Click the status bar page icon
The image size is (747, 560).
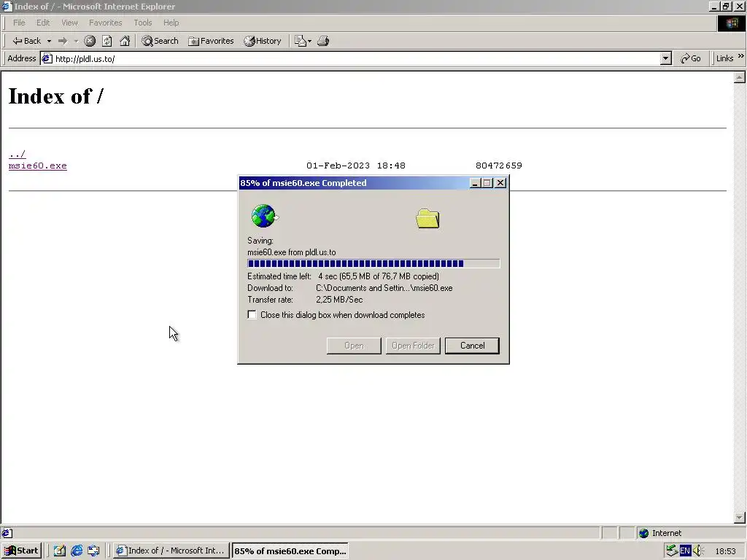tap(7, 533)
